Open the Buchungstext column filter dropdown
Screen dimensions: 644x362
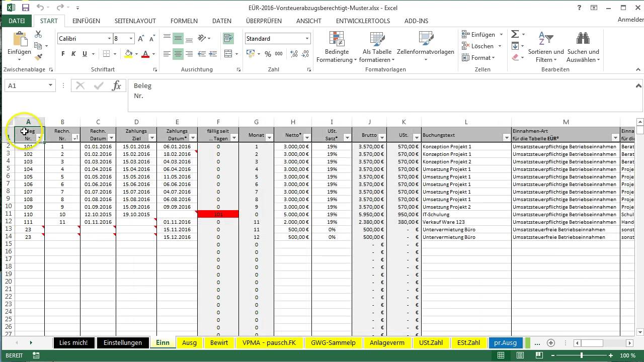pos(506,138)
